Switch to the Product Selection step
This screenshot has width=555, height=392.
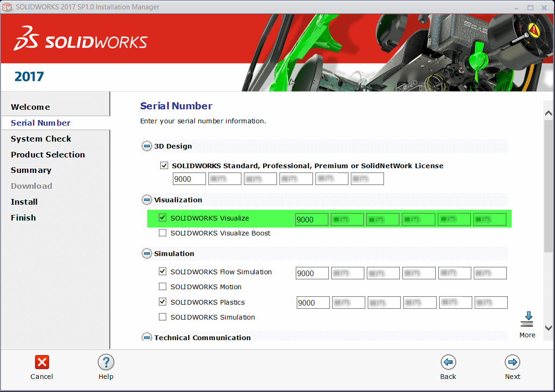pyautogui.click(x=48, y=154)
